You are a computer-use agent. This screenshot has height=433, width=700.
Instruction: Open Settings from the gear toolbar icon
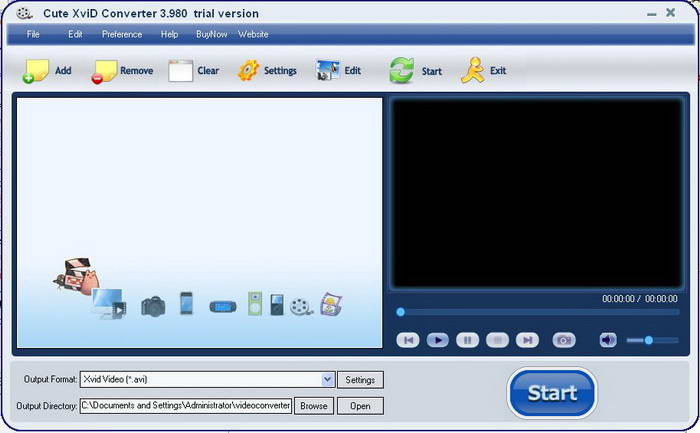[249, 71]
